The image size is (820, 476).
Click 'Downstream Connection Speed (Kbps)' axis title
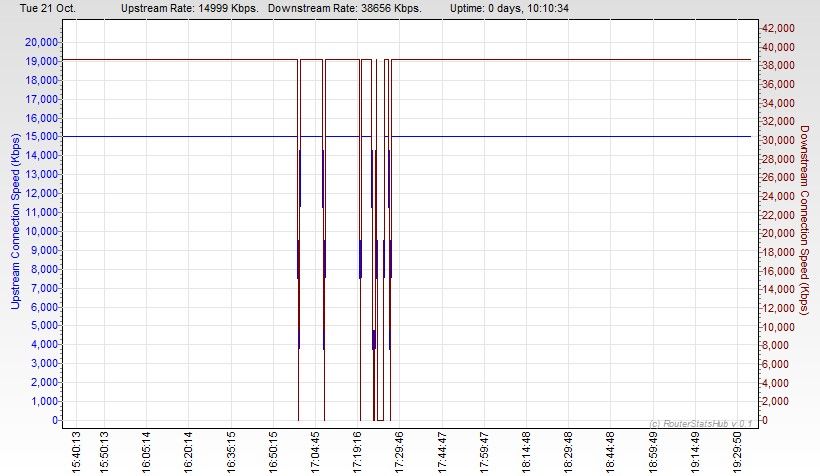[804, 220]
